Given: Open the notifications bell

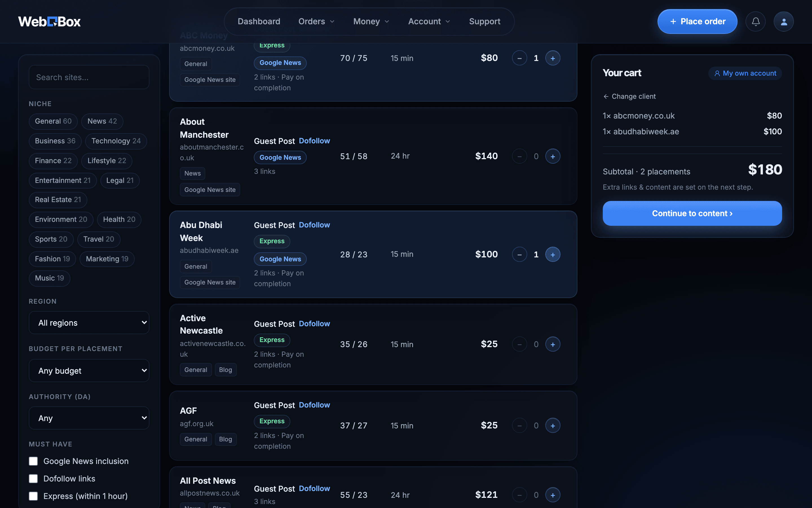Looking at the screenshot, I should (755, 21).
